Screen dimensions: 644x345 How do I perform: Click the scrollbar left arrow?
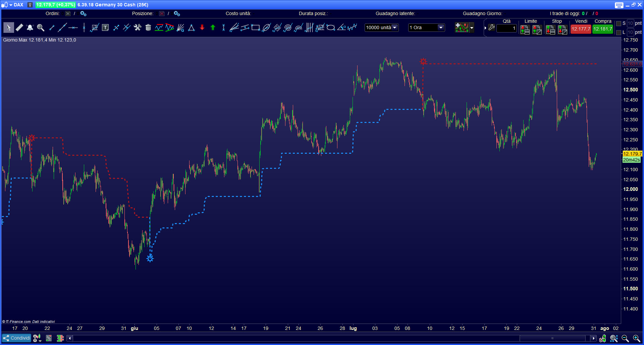tap(70, 338)
